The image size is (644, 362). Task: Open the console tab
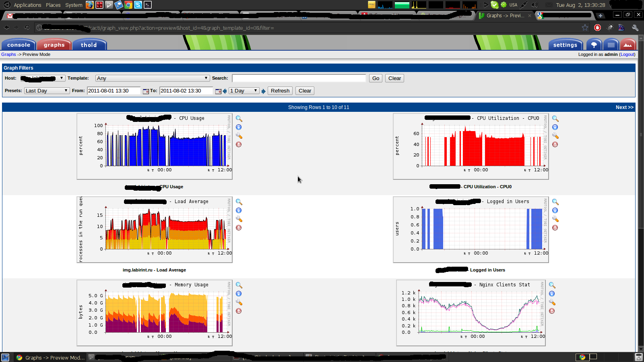click(19, 45)
